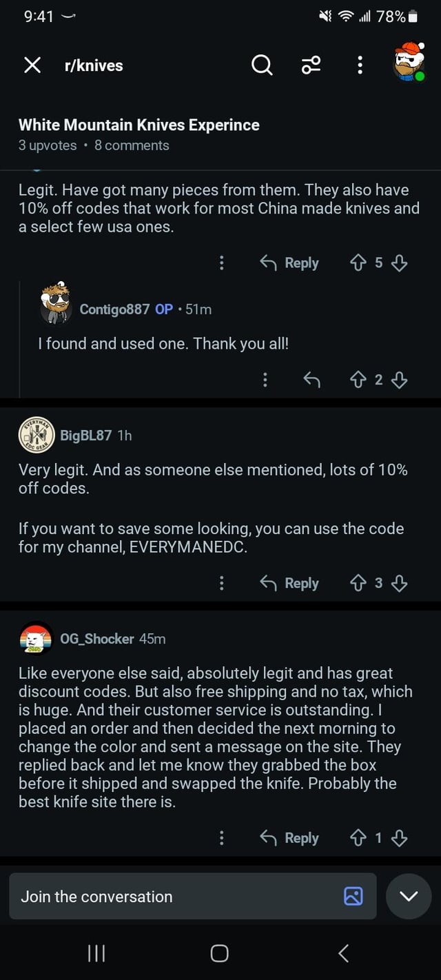Viewport: 441px width, 980px height.
Task: Open the r/knives subreddit link
Action: click(x=94, y=65)
